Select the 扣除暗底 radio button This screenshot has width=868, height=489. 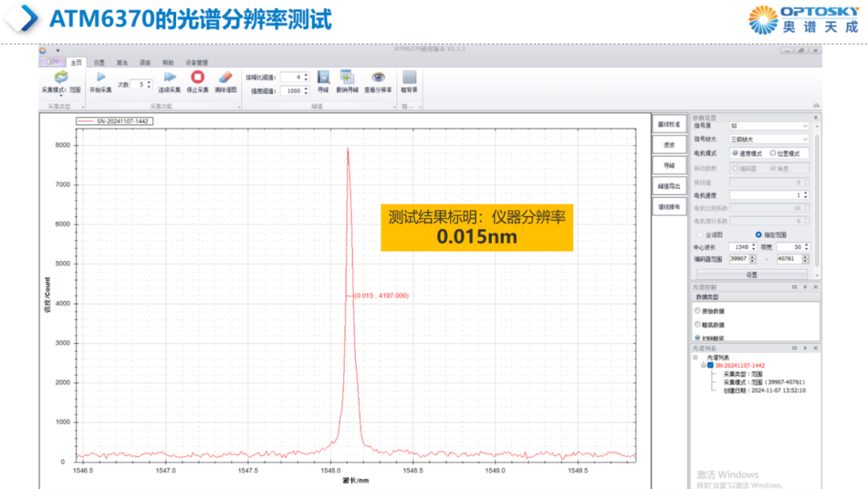698,337
